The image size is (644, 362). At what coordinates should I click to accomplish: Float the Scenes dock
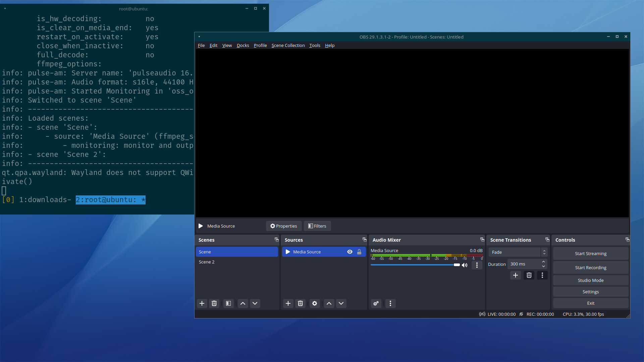(x=277, y=240)
